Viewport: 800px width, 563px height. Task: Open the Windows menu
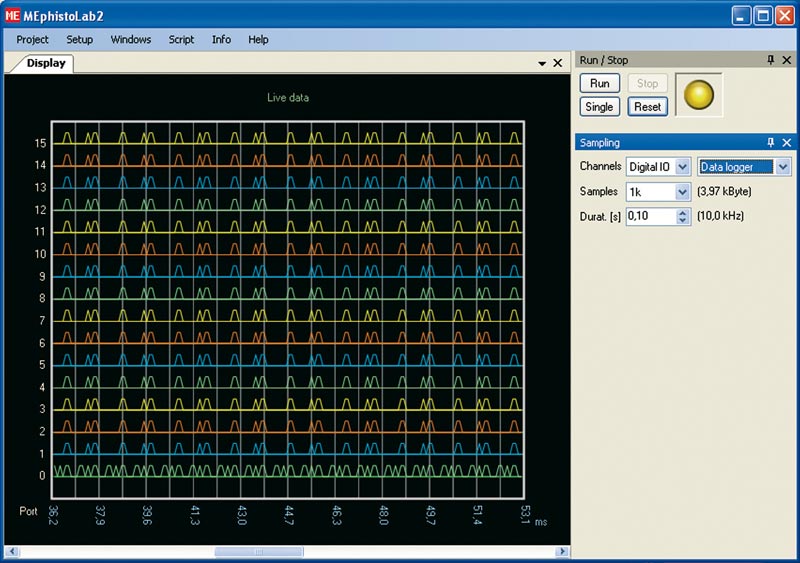(131, 39)
